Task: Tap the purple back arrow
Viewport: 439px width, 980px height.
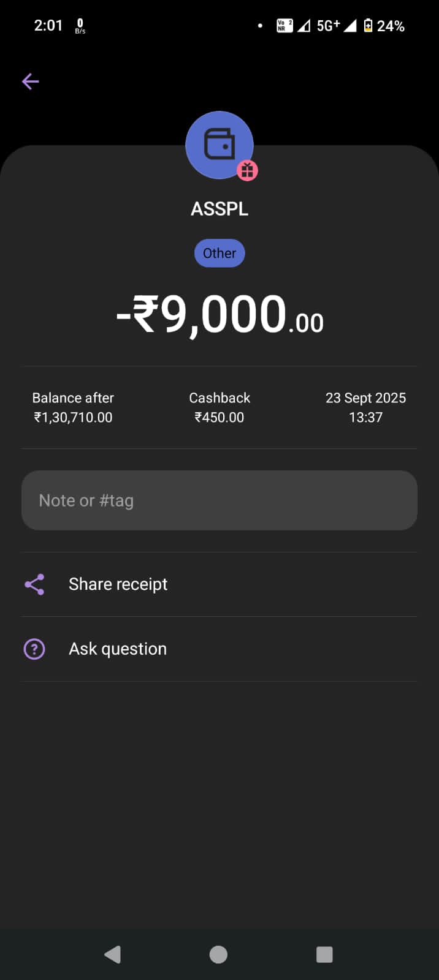Action: 30,81
